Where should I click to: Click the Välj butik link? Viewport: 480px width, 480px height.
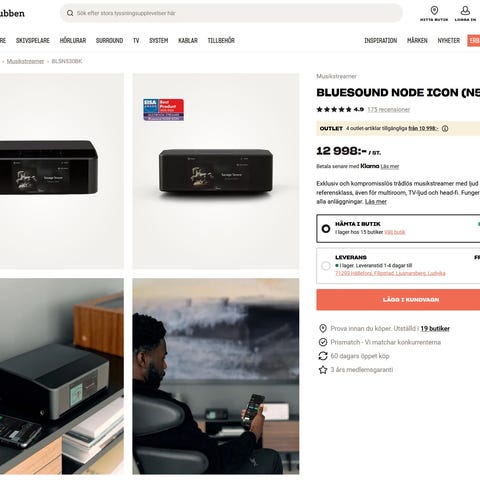coord(395,232)
